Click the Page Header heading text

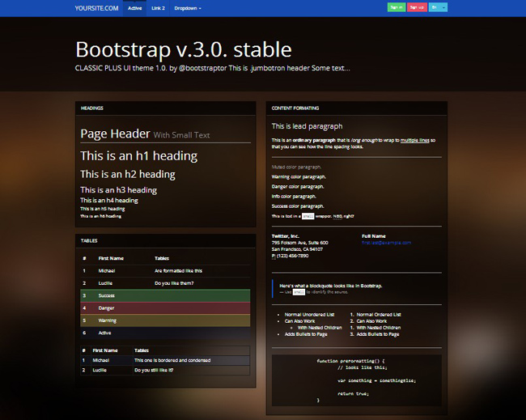coord(115,134)
